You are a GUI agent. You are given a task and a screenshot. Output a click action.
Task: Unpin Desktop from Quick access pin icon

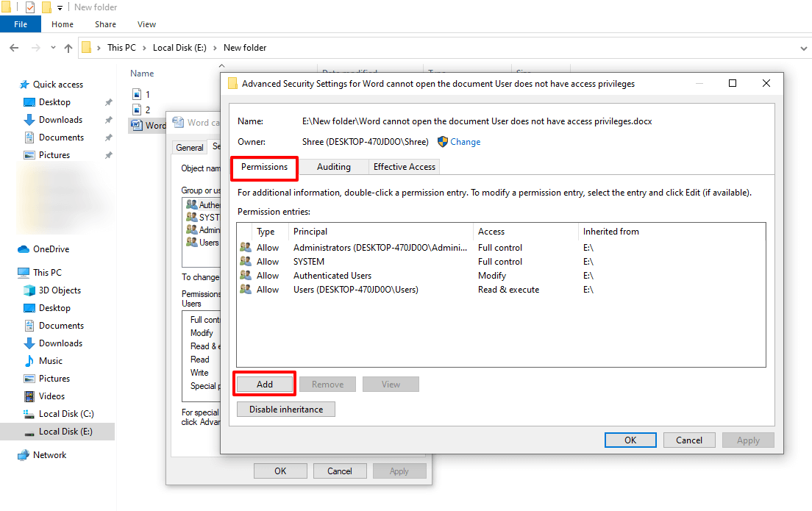(x=108, y=102)
